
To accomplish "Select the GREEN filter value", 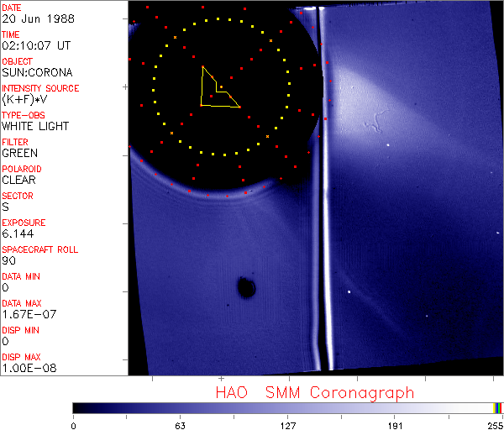I will click(x=19, y=153).
